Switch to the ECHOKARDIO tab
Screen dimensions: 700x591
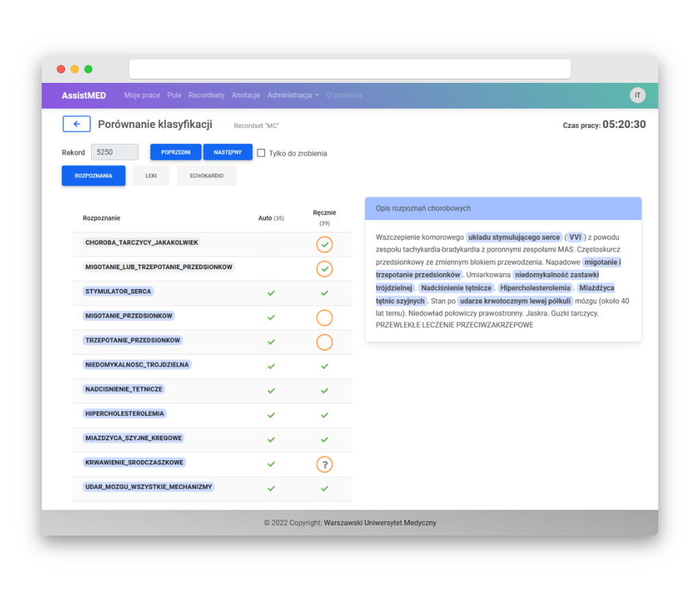206,175
